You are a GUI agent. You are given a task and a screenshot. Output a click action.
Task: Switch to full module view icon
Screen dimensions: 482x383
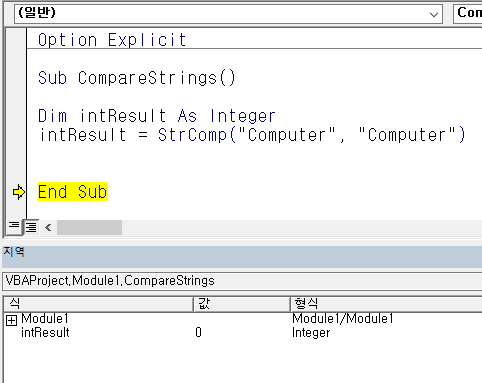tap(31, 227)
